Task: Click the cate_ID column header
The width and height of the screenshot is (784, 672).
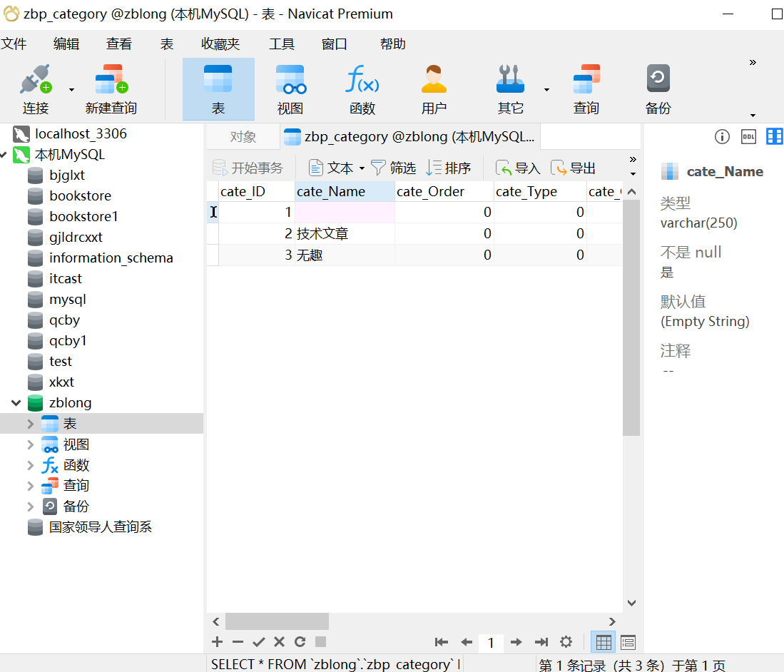Action: 257,191
